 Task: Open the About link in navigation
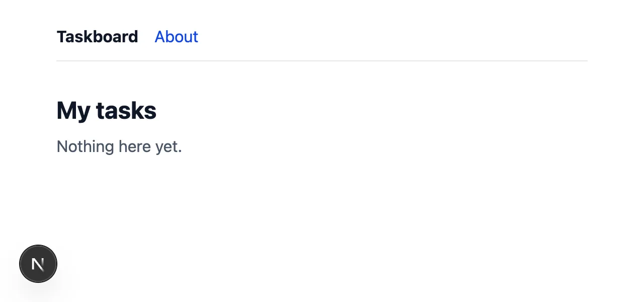coord(176,37)
